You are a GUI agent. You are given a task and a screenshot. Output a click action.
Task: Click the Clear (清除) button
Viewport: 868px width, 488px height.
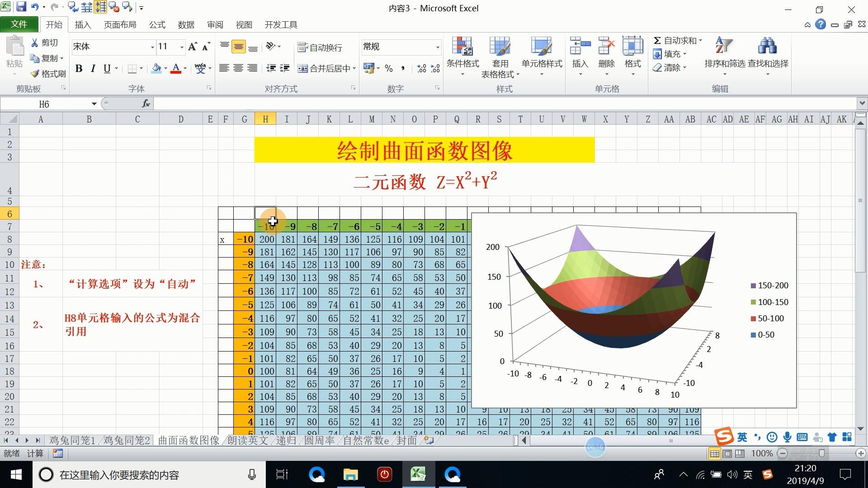point(670,68)
